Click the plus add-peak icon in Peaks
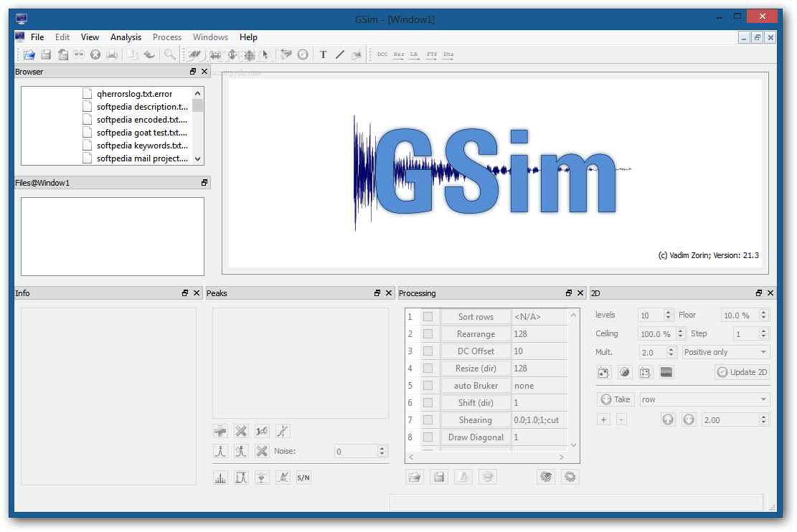Viewport: 797px width, 532px height. pyautogui.click(x=220, y=431)
